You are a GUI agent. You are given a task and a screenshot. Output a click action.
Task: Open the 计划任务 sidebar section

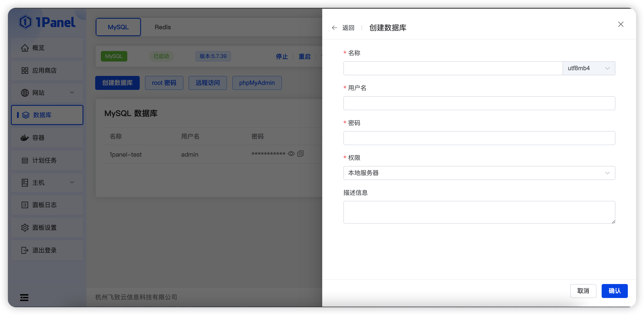click(x=45, y=160)
